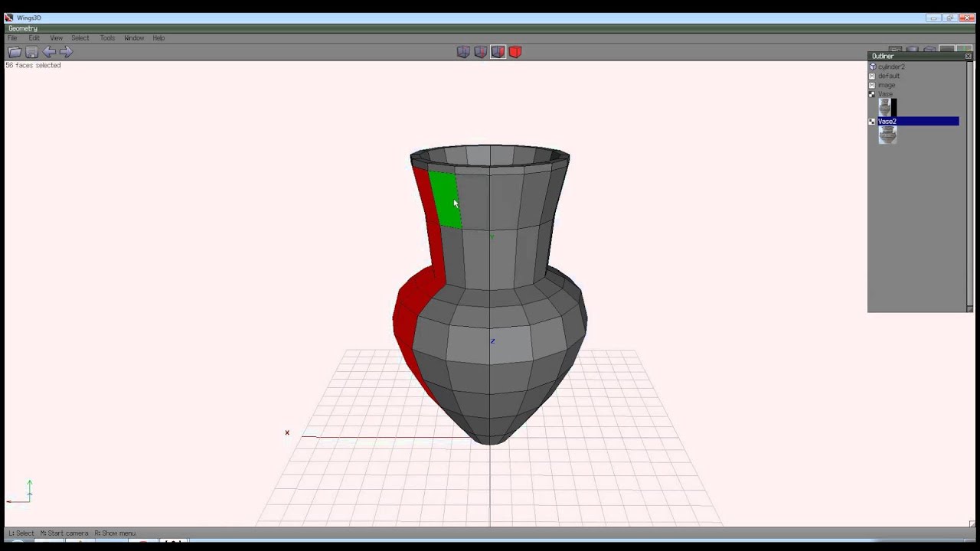The height and width of the screenshot is (551, 980).
Task: Select image entry in the Outliner
Action: [887, 85]
